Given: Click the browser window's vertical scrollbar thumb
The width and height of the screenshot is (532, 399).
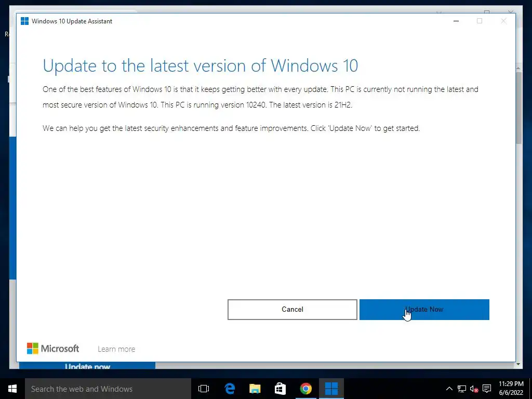Looking at the screenshot, I should click(x=518, y=108).
